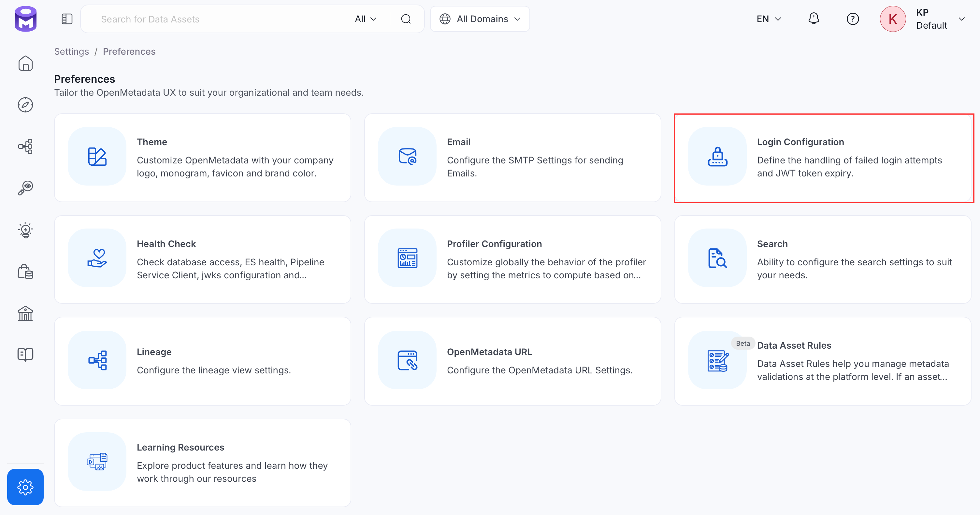Click 'Check database access, ES health' description
This screenshot has height=515, width=980.
pos(230,268)
